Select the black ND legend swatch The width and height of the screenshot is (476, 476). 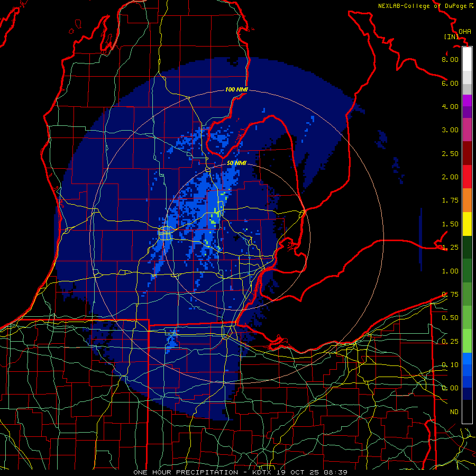coord(467,411)
